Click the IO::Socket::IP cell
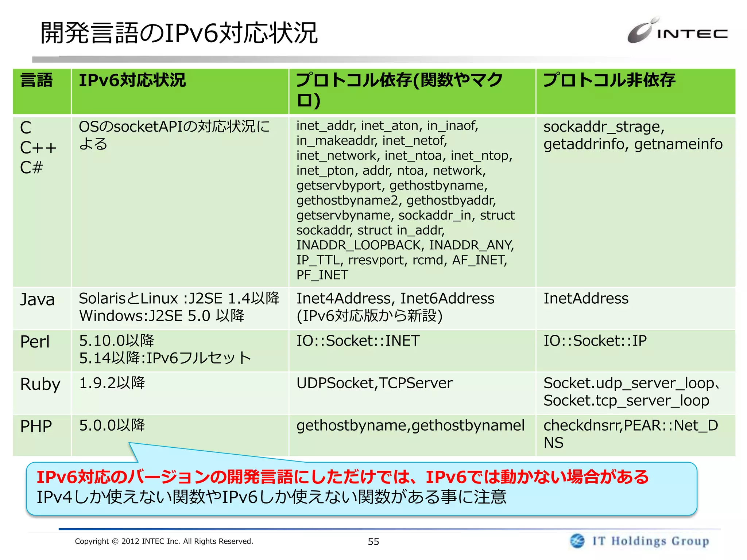747x560 pixels. pos(636,350)
